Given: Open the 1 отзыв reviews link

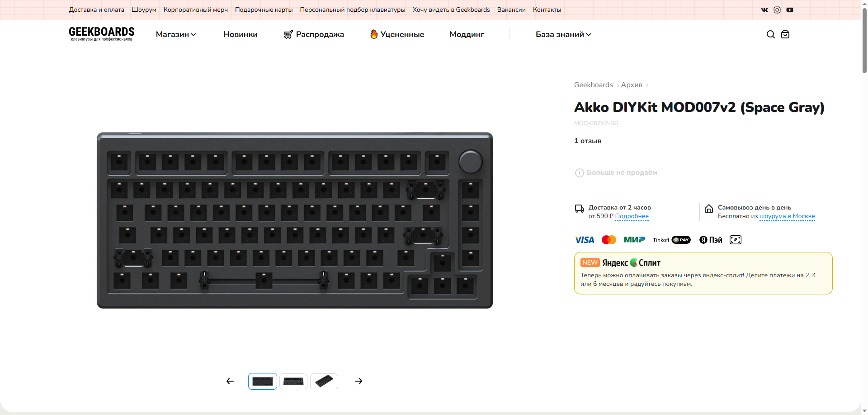Looking at the screenshot, I should 588,141.
